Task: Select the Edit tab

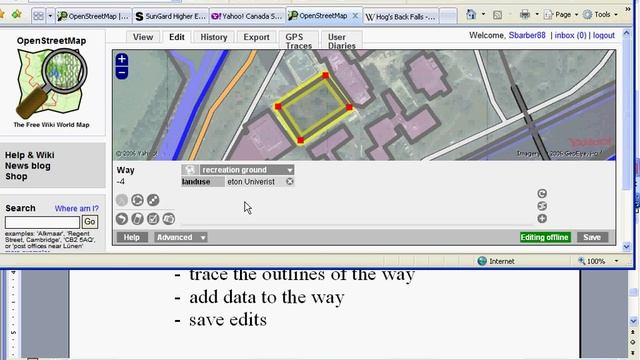Action: [177, 37]
